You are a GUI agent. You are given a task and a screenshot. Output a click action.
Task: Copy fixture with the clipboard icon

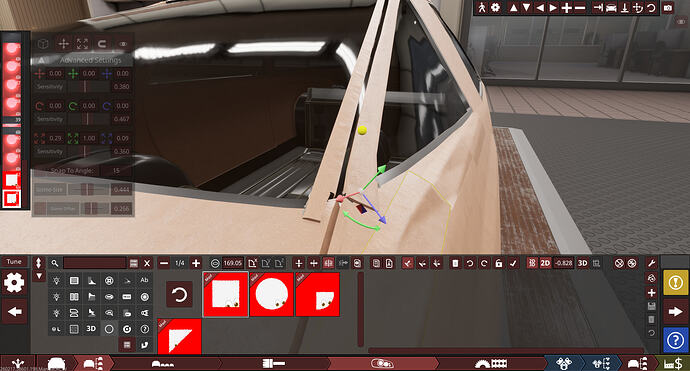point(376,263)
